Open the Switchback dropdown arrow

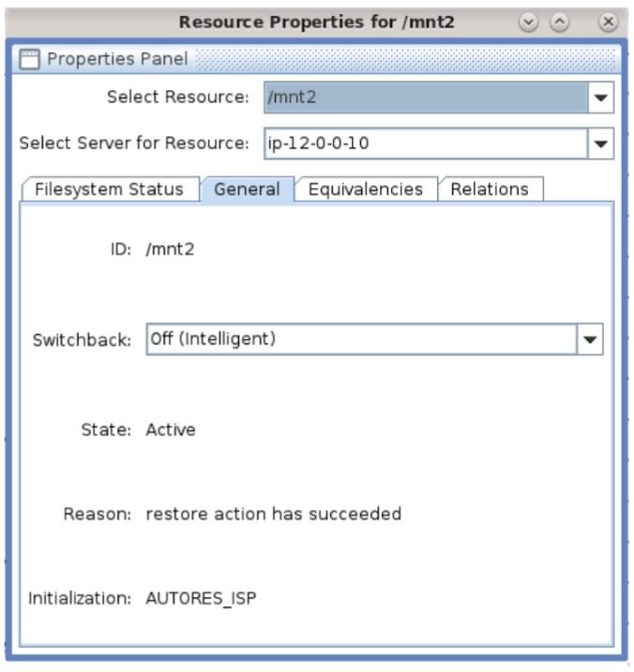click(x=590, y=339)
